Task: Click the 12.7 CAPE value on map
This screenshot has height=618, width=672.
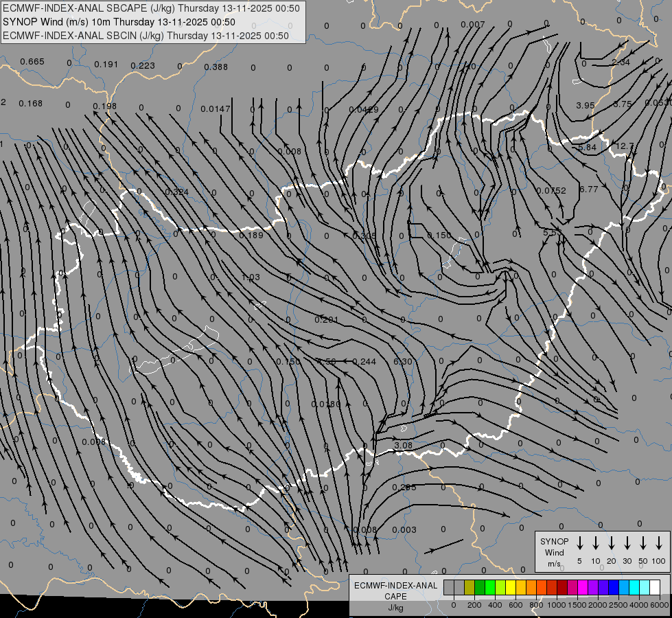Action: tap(625, 146)
